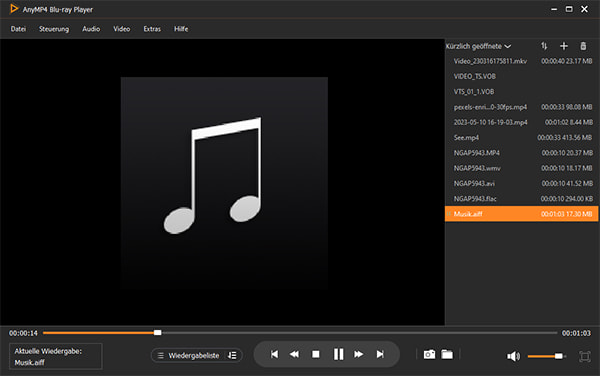Toggle the Wiedergabeliste panel
This screenshot has height=376, width=600.
(188, 355)
